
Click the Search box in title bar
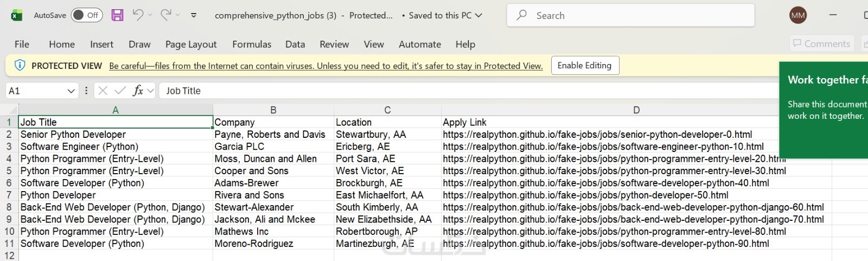630,15
